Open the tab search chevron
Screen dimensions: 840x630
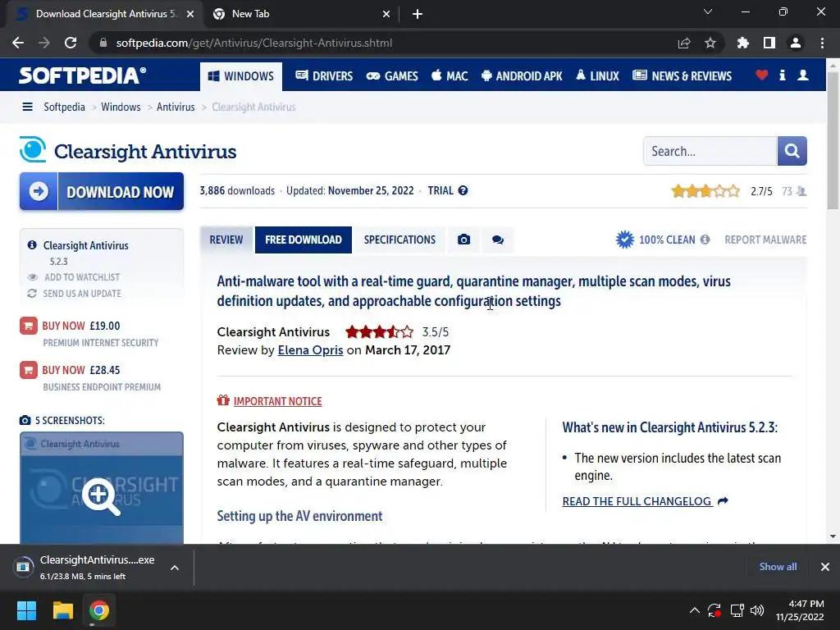[708, 11]
